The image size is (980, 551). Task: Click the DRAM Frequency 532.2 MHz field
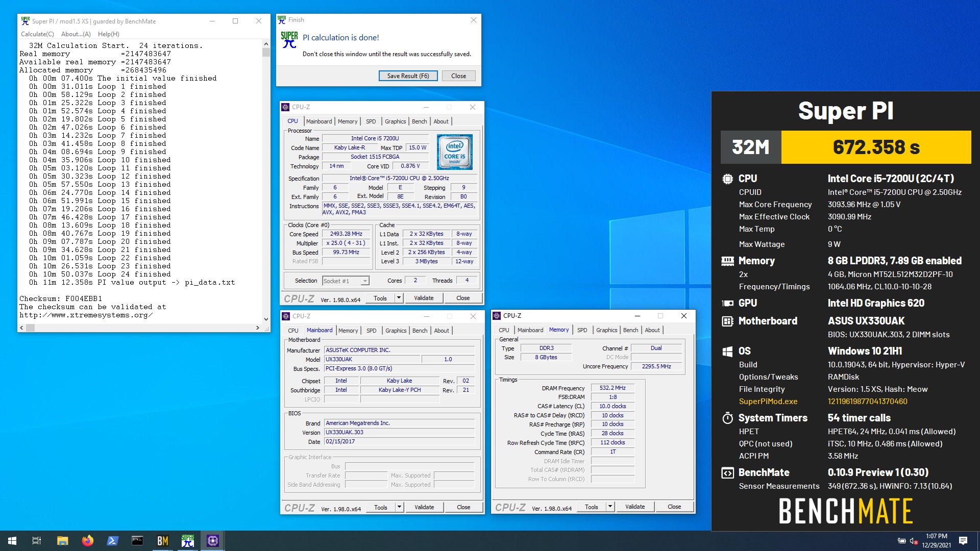click(x=612, y=388)
